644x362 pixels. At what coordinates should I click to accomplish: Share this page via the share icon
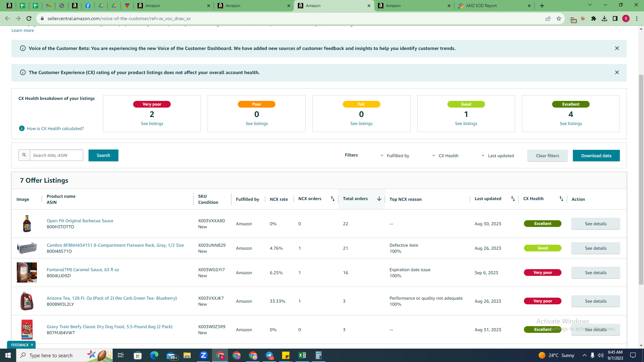coord(548,18)
